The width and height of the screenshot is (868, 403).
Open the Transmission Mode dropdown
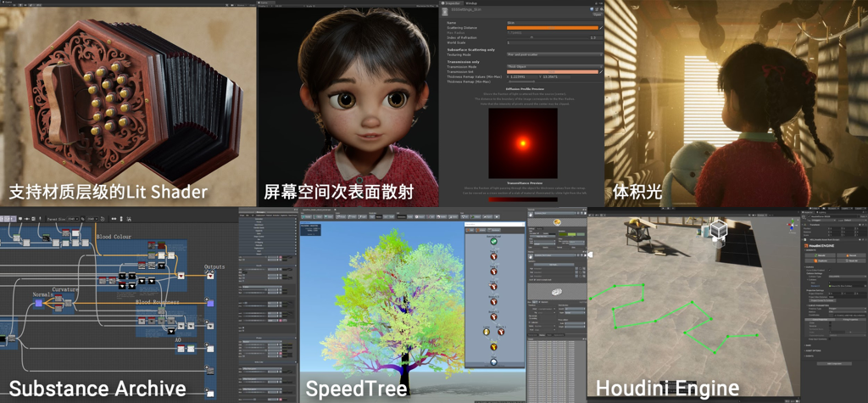click(x=554, y=66)
